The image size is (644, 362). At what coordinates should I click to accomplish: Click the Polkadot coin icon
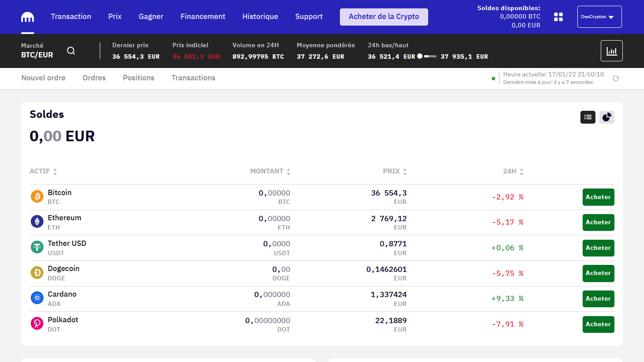click(x=37, y=324)
